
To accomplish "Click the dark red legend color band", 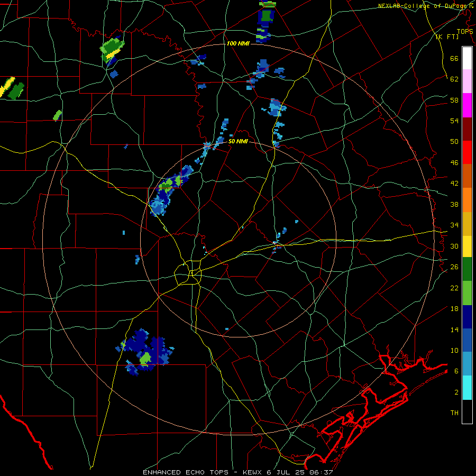I will [467, 129].
